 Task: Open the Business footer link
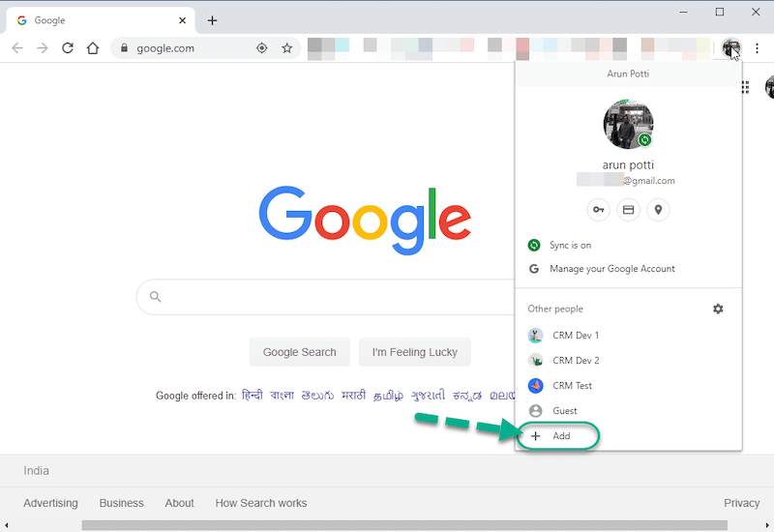click(122, 503)
